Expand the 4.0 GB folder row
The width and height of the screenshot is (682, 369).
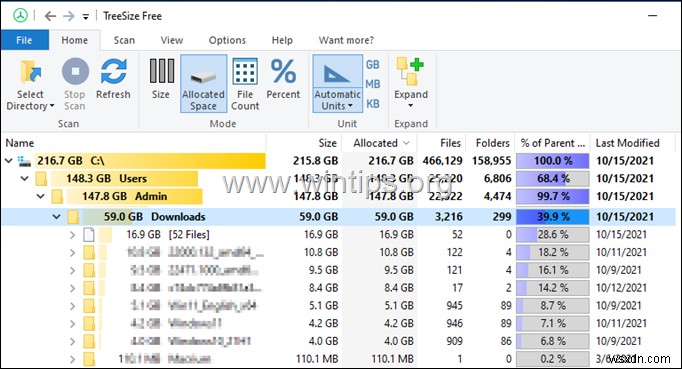tap(72, 341)
